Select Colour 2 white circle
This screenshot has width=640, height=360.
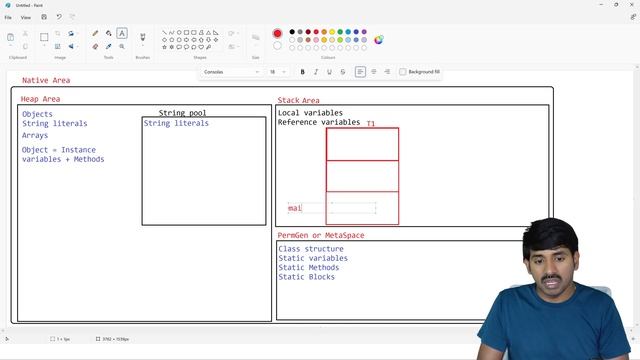[x=277, y=46]
